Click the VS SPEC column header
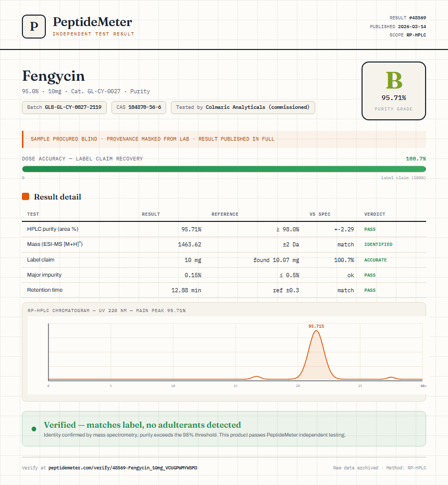This screenshot has width=448, height=485. click(x=320, y=214)
